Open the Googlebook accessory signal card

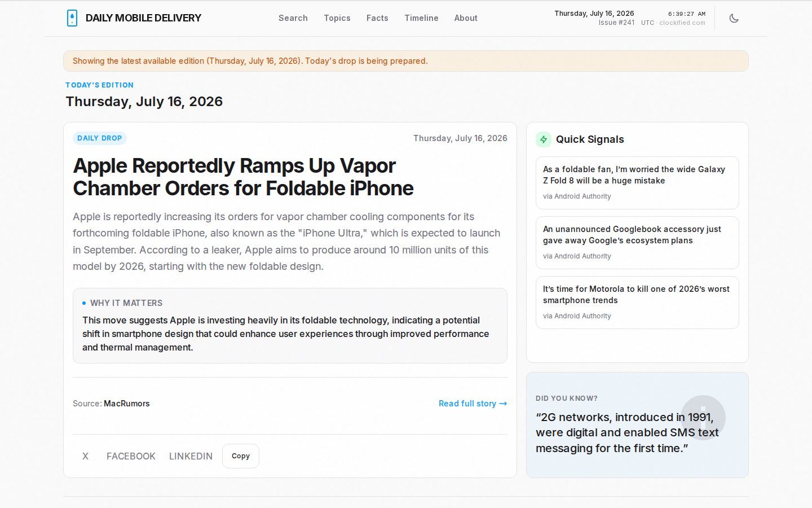[x=637, y=243]
